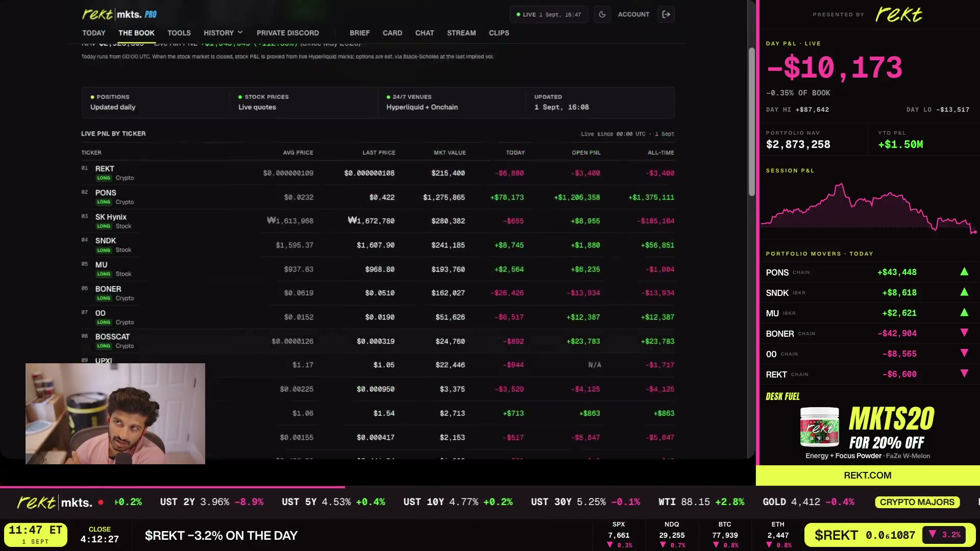980x551 pixels.
Task: Open PRIVATE DISCORD link
Action: point(288,33)
